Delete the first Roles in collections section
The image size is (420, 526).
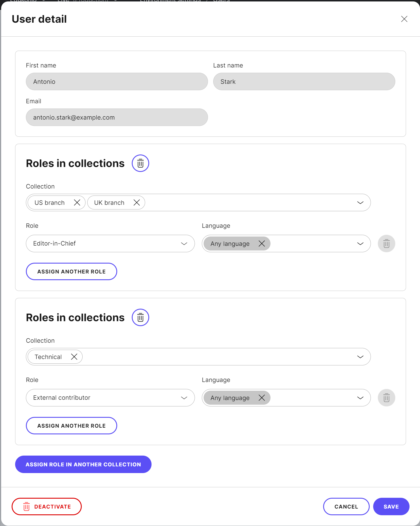pyautogui.click(x=140, y=163)
